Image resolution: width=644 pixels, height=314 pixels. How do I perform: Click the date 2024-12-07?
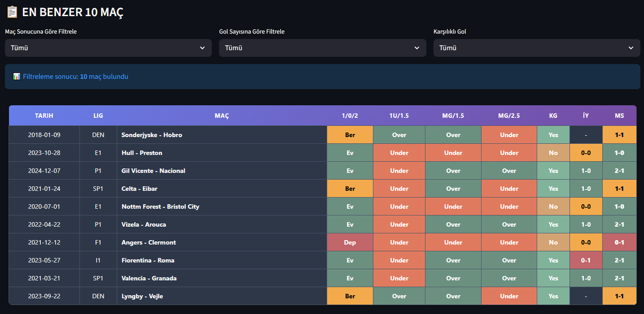[x=44, y=171]
